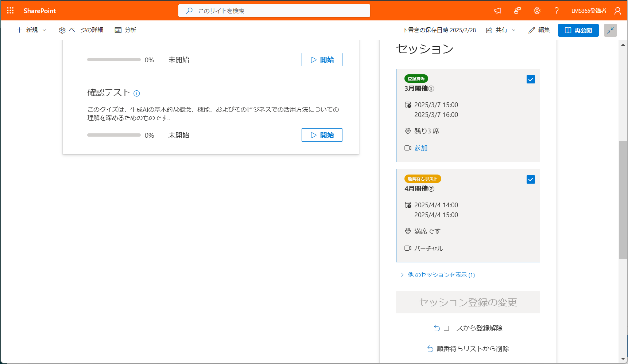Expand the 共有 dropdown chevron
The image size is (628, 364).
[514, 30]
